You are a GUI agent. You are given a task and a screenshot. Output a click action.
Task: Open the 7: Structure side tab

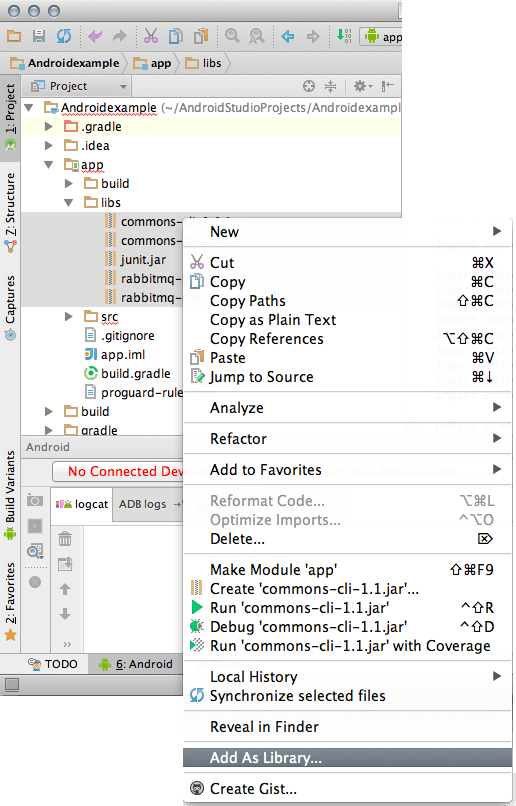click(10, 213)
